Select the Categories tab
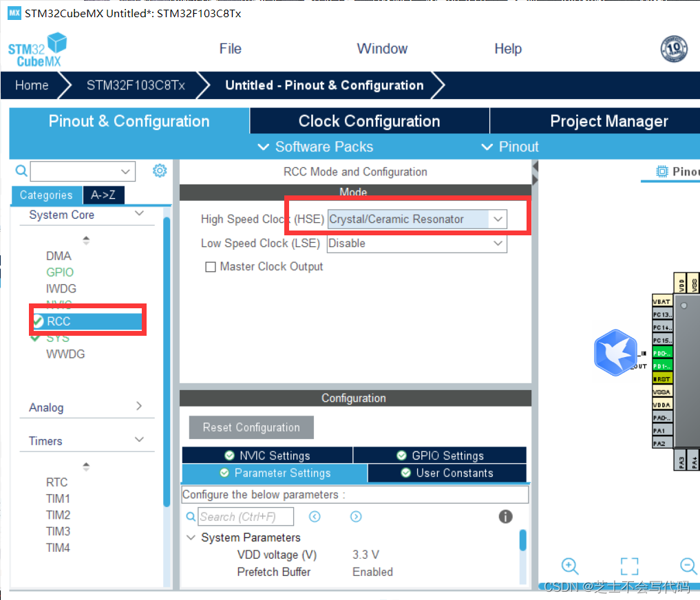Image resolution: width=700 pixels, height=600 pixels. tap(46, 195)
